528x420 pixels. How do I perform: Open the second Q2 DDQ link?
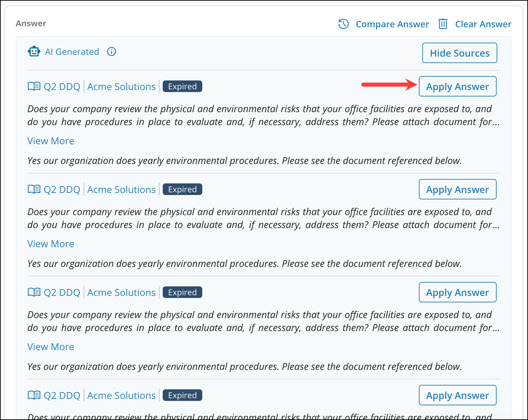(x=62, y=189)
